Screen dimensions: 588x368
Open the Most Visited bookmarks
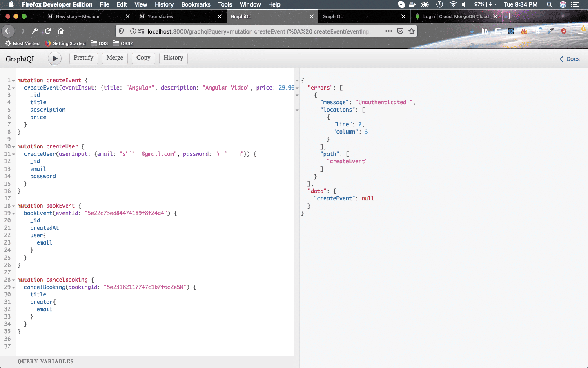(x=22, y=43)
